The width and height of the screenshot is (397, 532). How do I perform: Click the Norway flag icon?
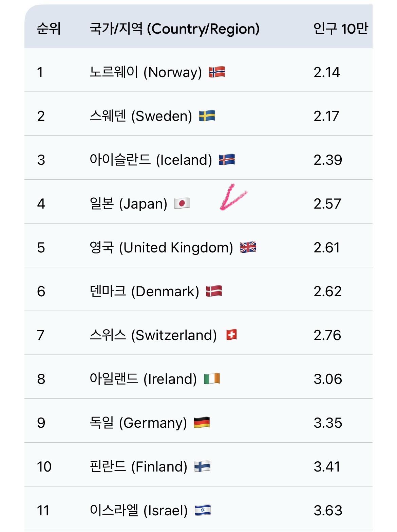coord(217,72)
